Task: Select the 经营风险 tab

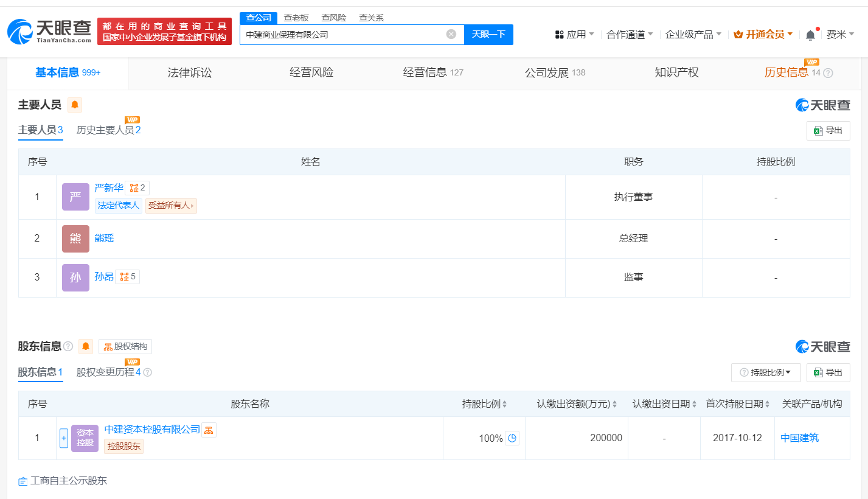Action: 311,73
